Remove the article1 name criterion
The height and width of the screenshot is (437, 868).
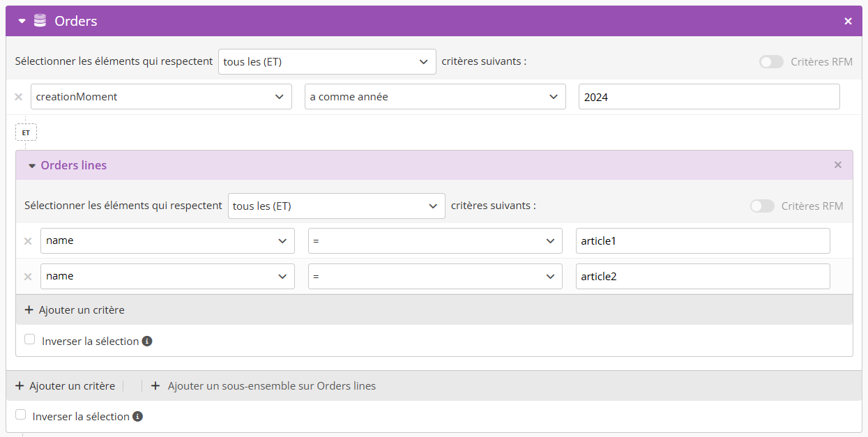[x=28, y=241]
